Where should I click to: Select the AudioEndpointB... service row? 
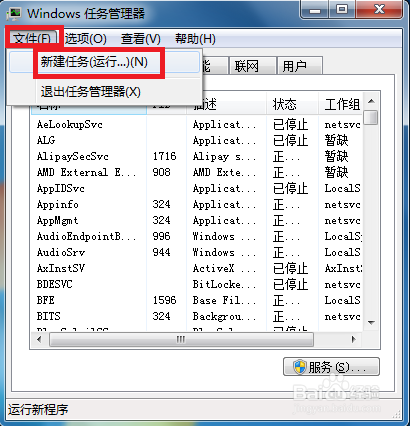(x=197, y=236)
